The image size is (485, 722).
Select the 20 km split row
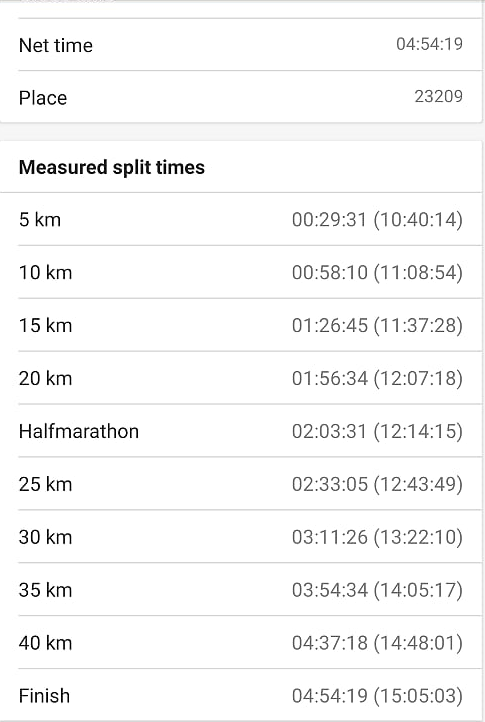coord(240,378)
